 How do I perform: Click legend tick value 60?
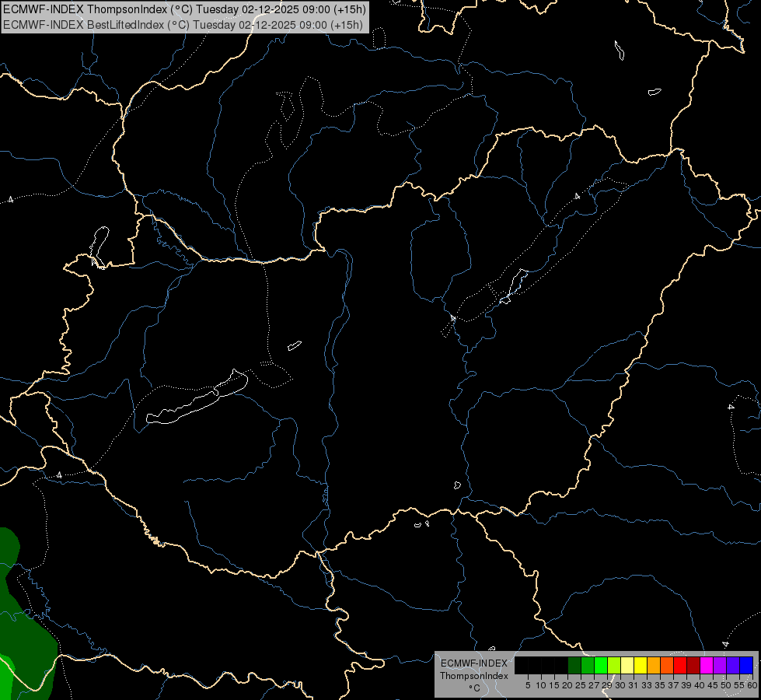752,685
